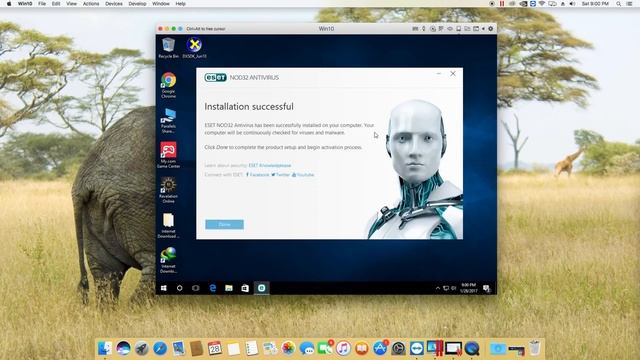
Task: Open Photos from the Dock
Action: coord(288,348)
